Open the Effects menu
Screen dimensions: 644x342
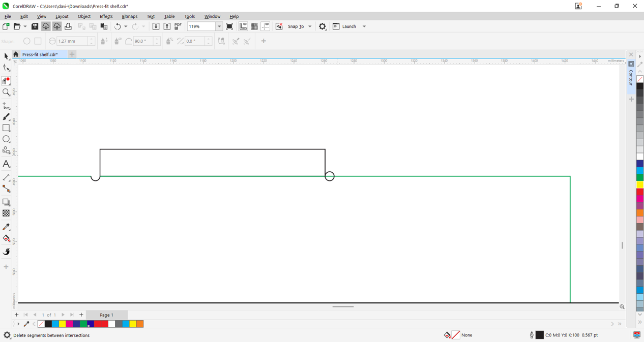106,16
